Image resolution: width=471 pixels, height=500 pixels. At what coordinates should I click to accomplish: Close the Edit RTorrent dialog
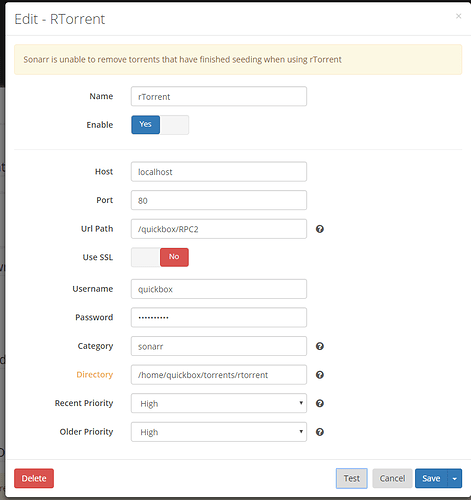pyautogui.click(x=459, y=16)
